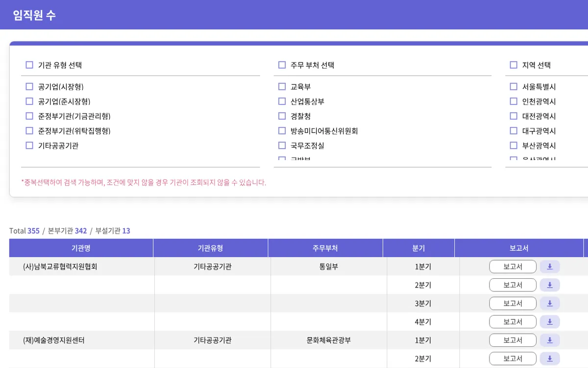View the 보고서 for 예술경영지원센터 2분기

513,359
